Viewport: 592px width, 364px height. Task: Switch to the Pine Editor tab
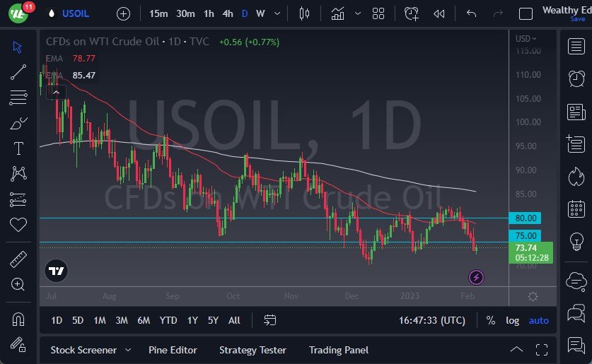point(173,350)
